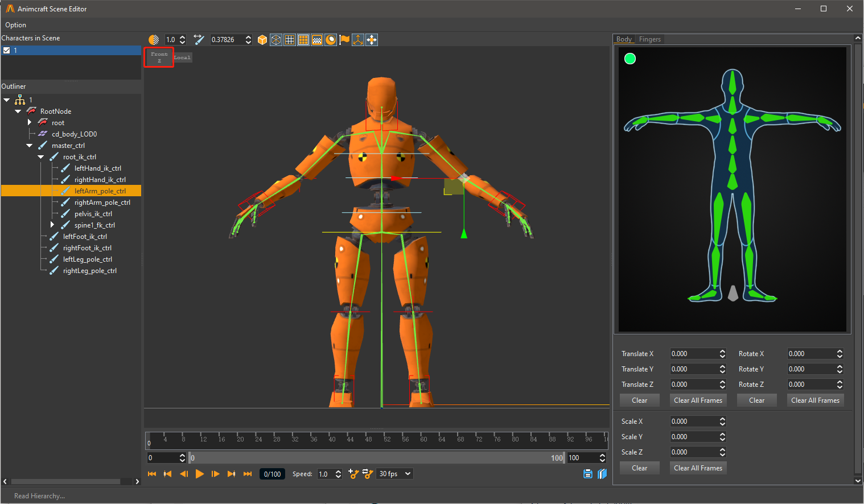Toggle checkbox for character 1

pos(7,50)
